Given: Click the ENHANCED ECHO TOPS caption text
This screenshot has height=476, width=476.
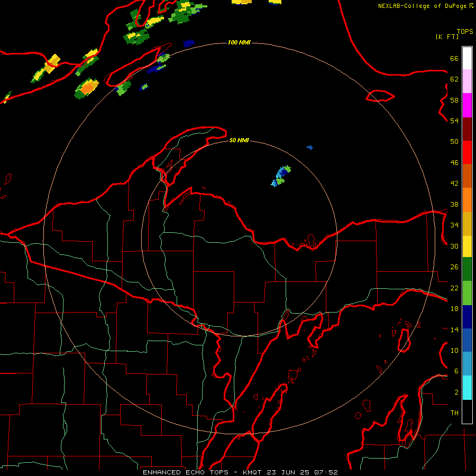Looking at the screenshot, I should click(x=186, y=472).
